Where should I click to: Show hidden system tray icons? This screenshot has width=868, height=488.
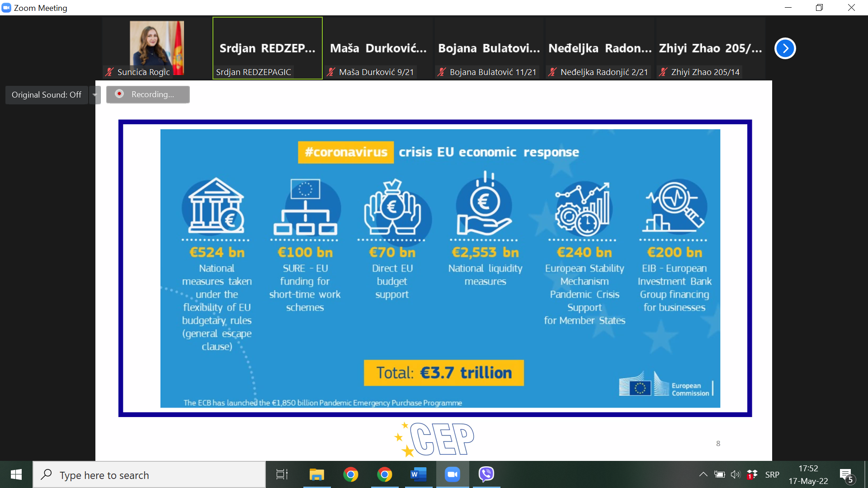[x=703, y=474]
